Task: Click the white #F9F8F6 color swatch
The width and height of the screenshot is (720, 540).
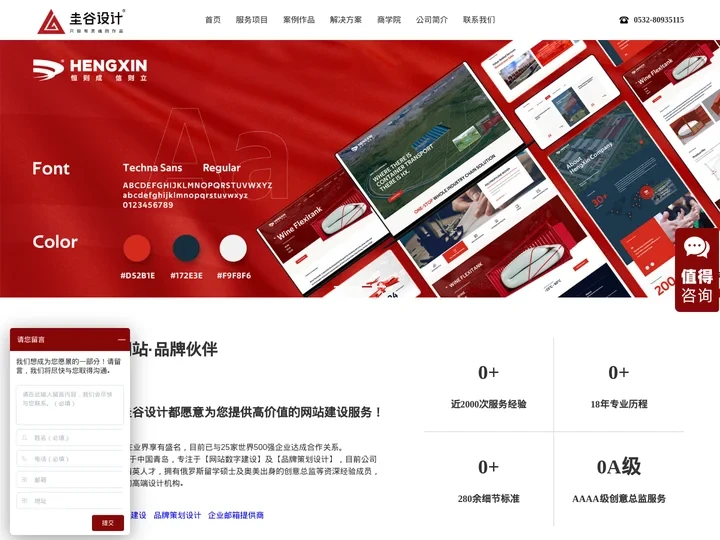Action: click(x=233, y=248)
